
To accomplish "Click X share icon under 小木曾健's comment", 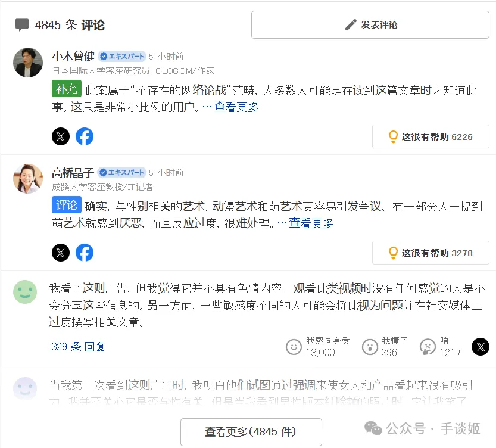I will (x=61, y=136).
